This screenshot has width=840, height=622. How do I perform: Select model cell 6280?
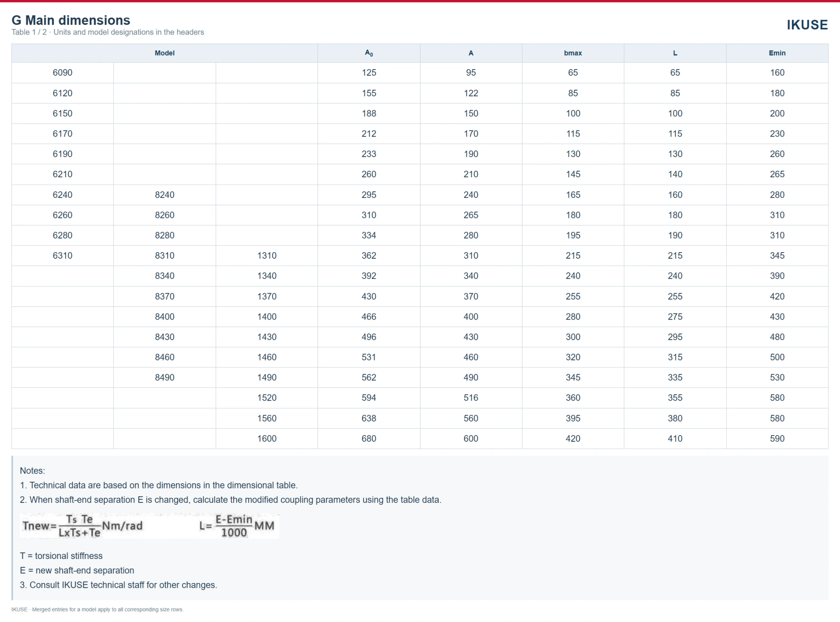tap(63, 235)
